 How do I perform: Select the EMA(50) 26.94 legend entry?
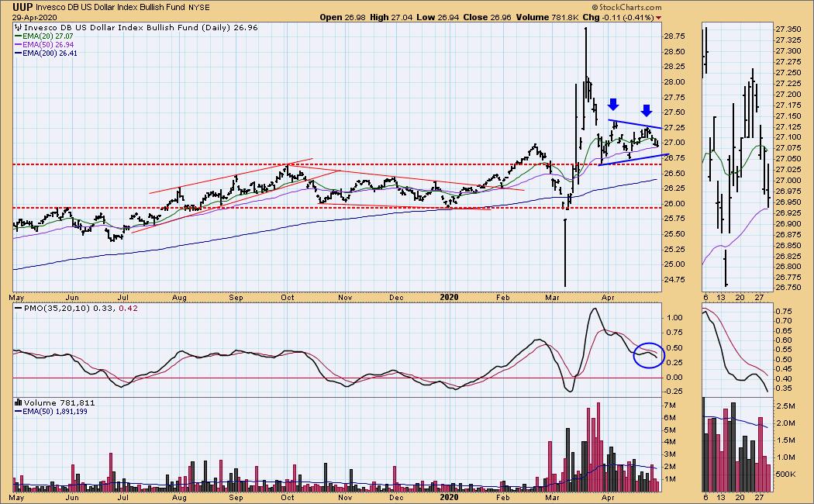coord(45,45)
